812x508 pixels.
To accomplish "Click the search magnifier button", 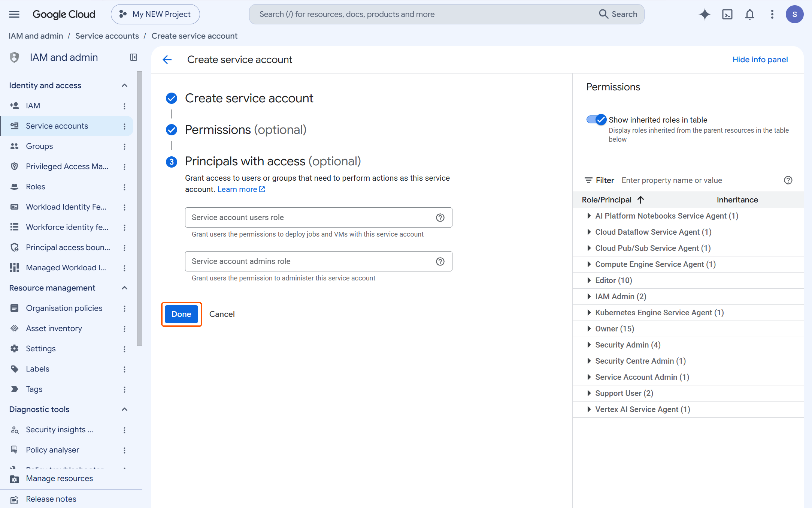I will pyautogui.click(x=618, y=14).
